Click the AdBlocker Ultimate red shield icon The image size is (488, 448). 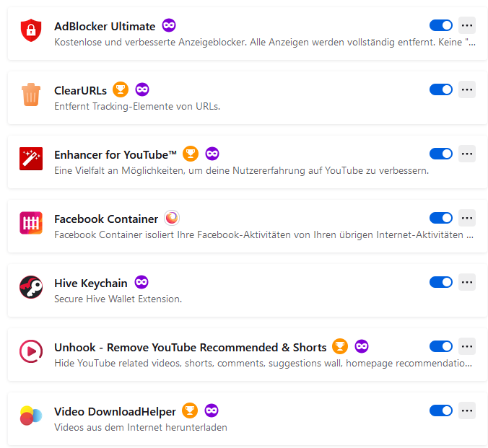(x=31, y=30)
